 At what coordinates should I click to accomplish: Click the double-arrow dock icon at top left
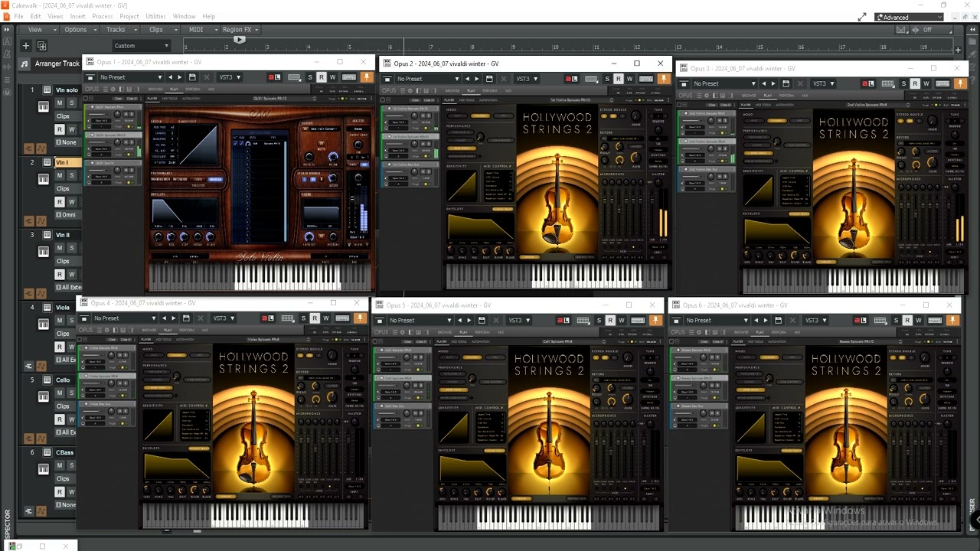click(8, 30)
